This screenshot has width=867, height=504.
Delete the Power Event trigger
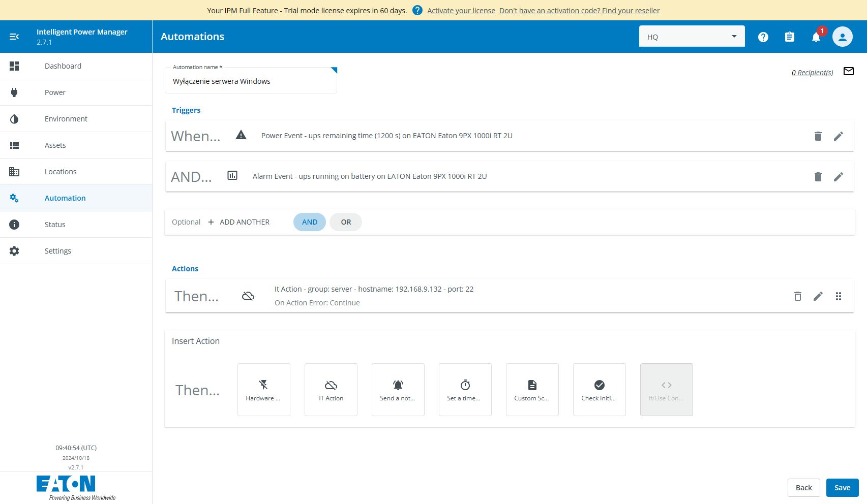pos(818,136)
